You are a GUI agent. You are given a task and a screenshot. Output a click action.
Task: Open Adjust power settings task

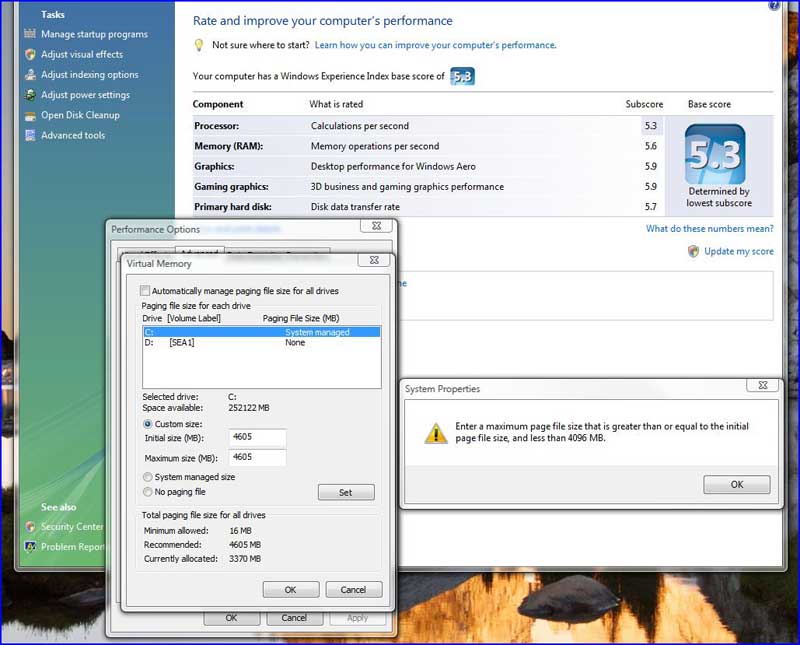(x=85, y=95)
